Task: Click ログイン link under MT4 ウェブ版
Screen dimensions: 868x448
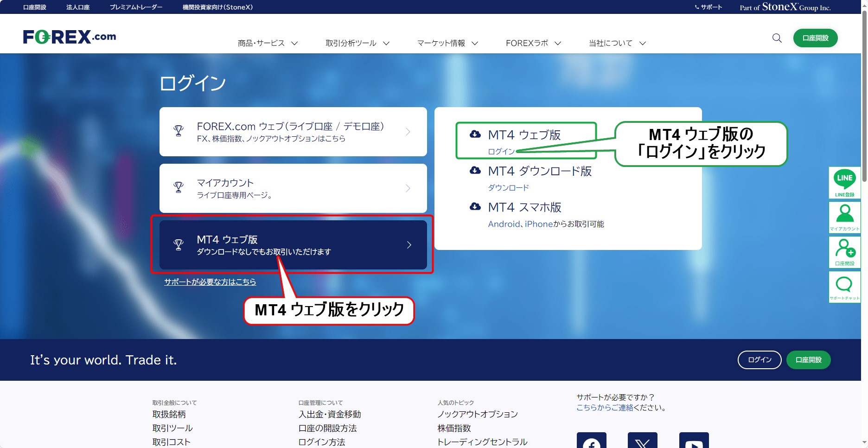Action: coord(501,152)
